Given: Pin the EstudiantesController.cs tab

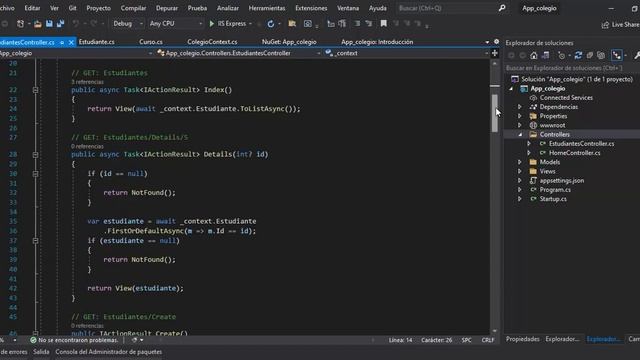Looking at the screenshot, I should click(x=62, y=42).
